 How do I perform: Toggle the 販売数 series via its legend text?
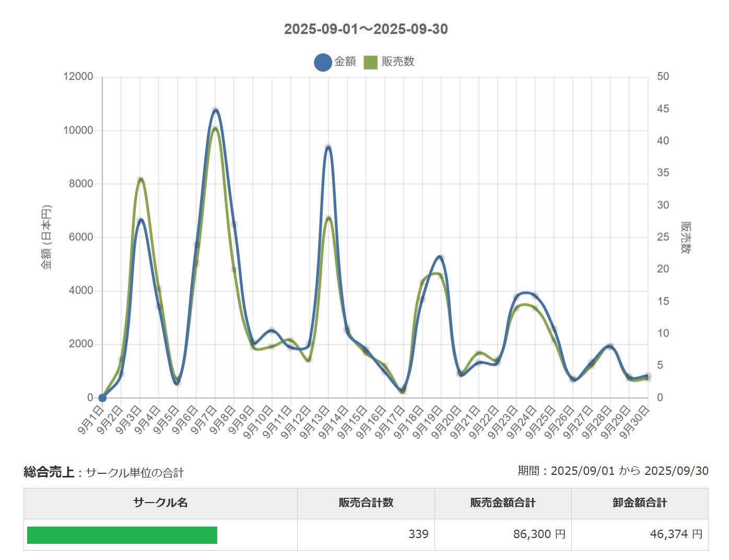398,62
